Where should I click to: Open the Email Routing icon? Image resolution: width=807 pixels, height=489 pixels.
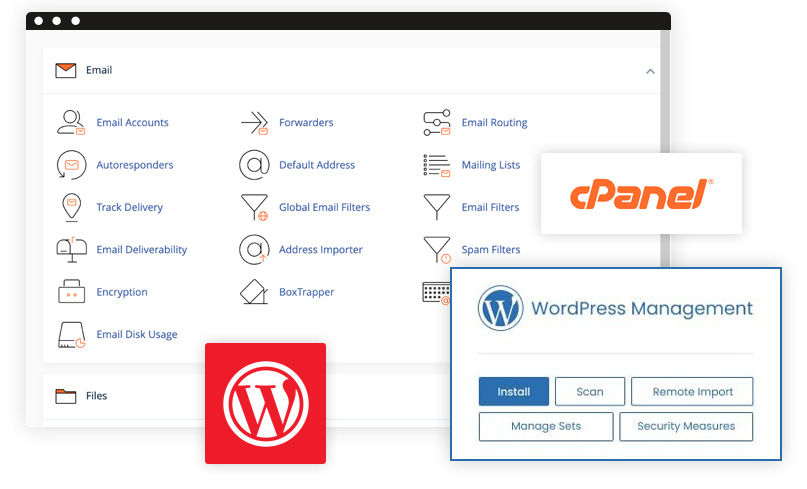point(437,123)
